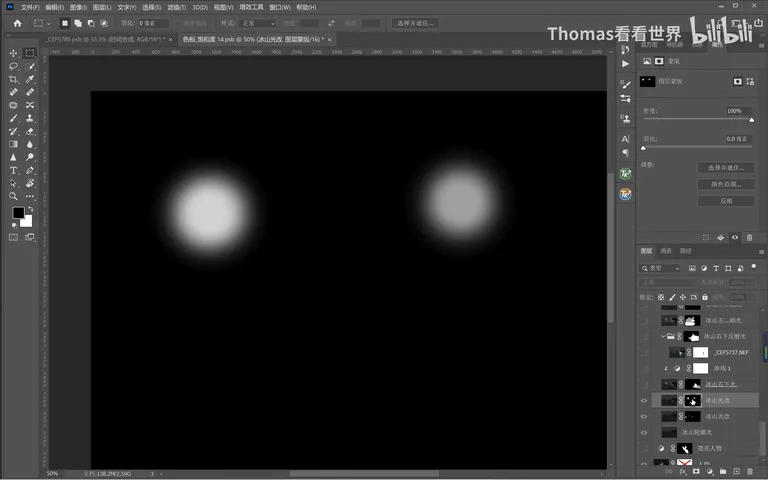Open the 滤镜(T) menu
The height and width of the screenshot is (480, 768).
(177, 7)
